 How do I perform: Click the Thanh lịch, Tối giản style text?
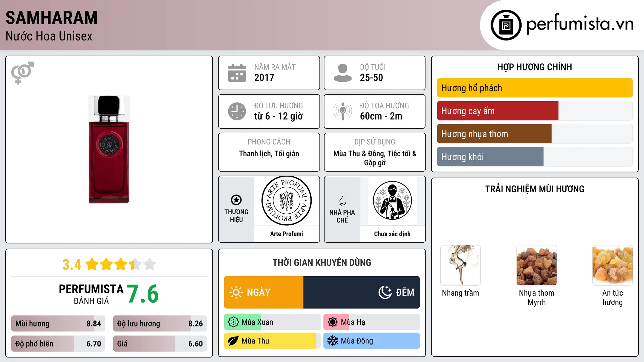click(269, 154)
